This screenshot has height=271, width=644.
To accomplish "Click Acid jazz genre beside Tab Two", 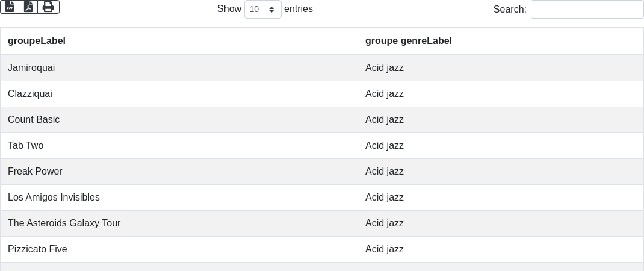I will coord(385,146).
